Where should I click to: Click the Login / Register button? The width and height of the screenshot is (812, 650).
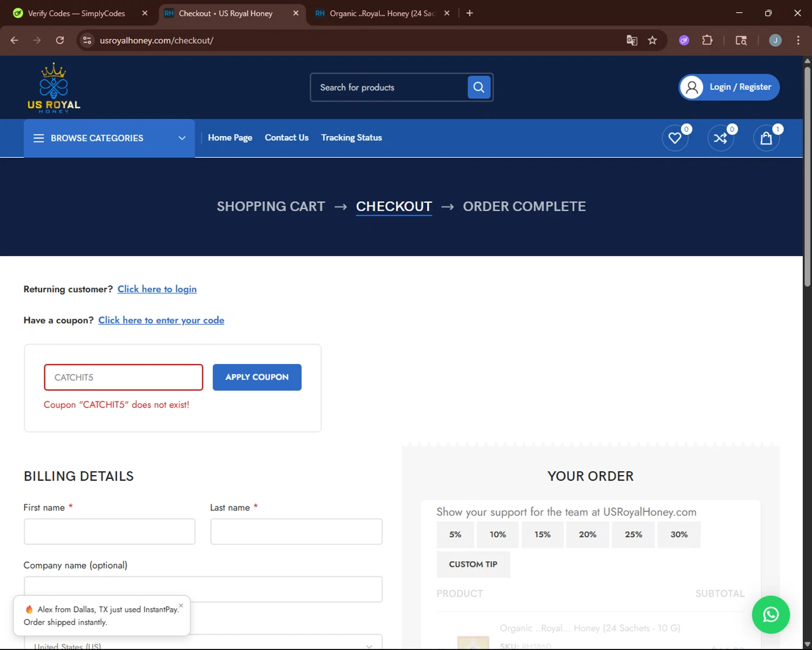click(x=729, y=87)
